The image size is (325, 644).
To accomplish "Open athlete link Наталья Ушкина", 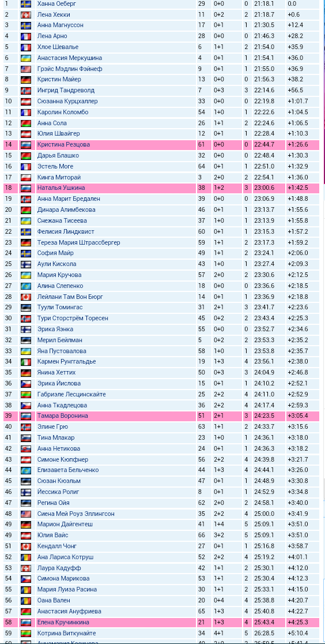I will click(59, 188).
